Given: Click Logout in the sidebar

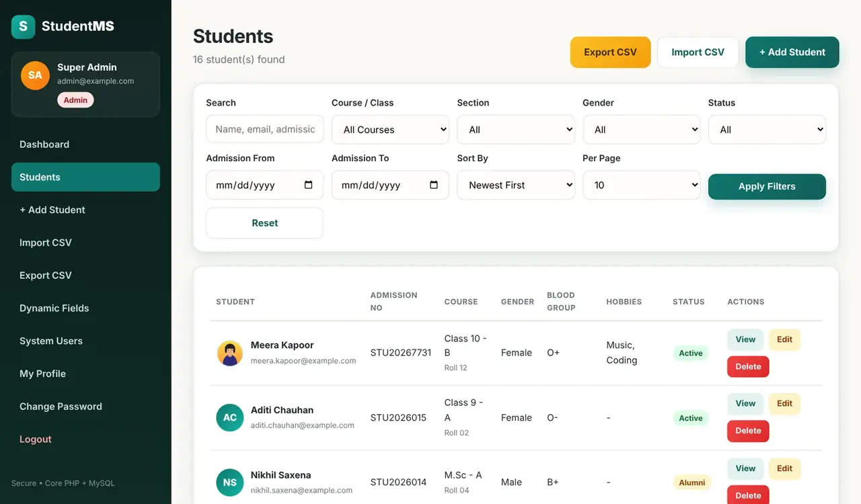Looking at the screenshot, I should (85, 439).
